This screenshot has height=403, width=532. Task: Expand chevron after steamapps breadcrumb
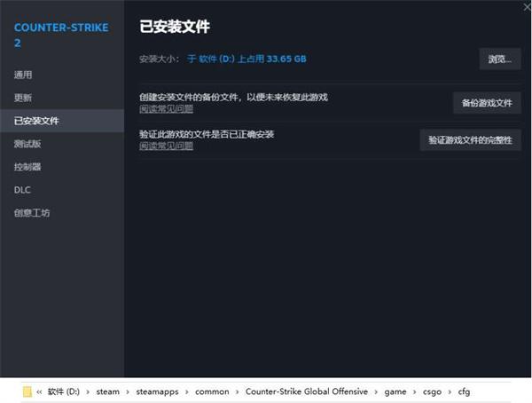(187, 392)
